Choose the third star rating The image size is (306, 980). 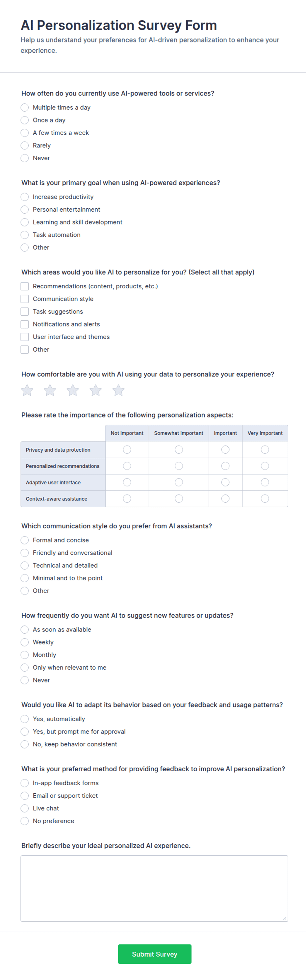pyautogui.click(x=73, y=390)
